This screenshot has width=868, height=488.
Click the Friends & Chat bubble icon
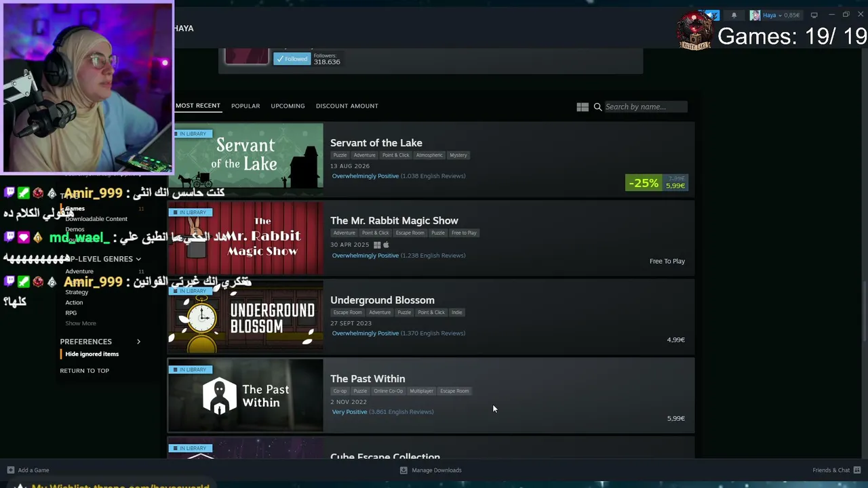(858, 470)
